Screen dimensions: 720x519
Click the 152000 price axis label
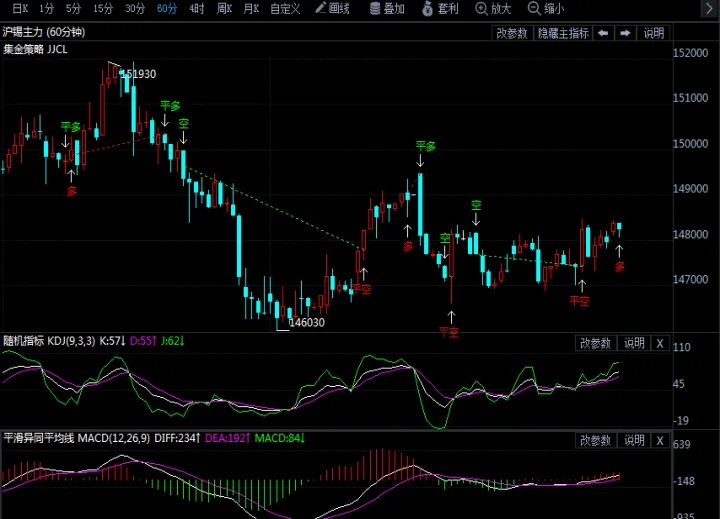(x=691, y=53)
